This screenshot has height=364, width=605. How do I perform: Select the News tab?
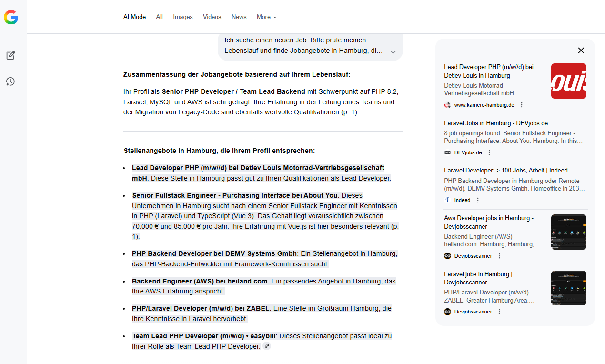point(239,17)
